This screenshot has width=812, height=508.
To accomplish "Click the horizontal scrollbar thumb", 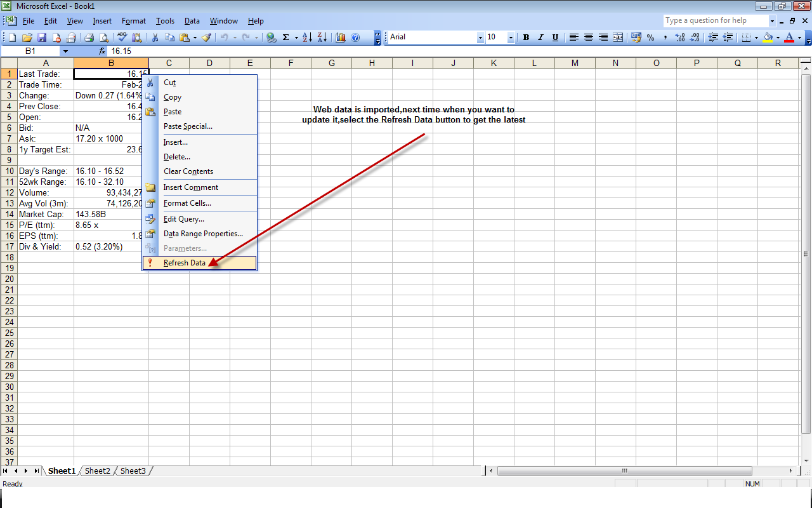I will (625, 471).
